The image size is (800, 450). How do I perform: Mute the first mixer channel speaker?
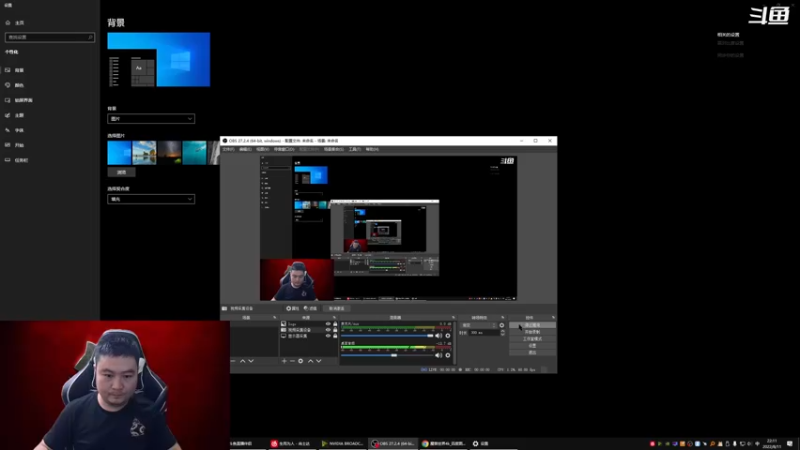pos(439,336)
